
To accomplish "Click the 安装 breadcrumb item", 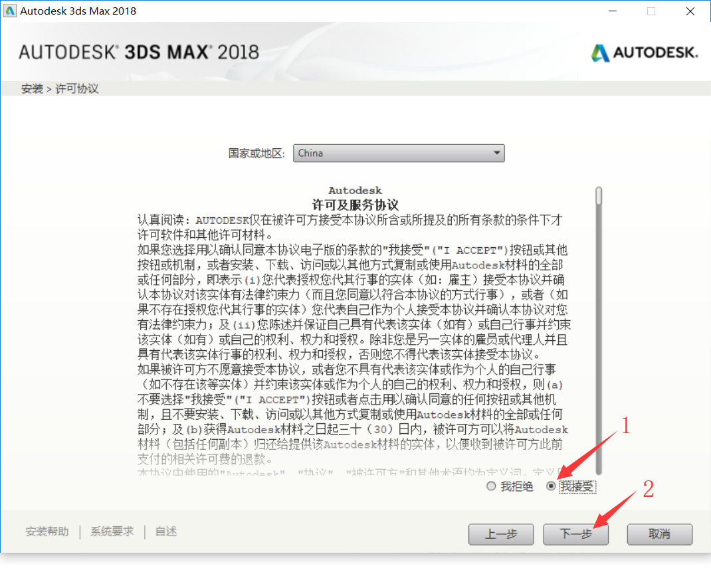I will tap(32, 88).
